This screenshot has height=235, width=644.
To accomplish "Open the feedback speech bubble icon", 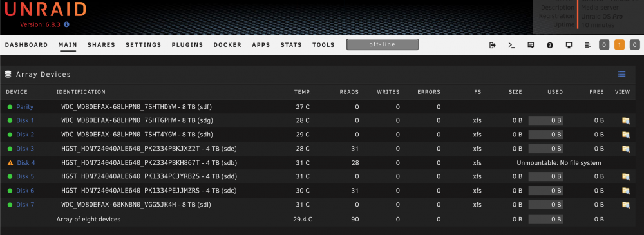I will click(531, 45).
